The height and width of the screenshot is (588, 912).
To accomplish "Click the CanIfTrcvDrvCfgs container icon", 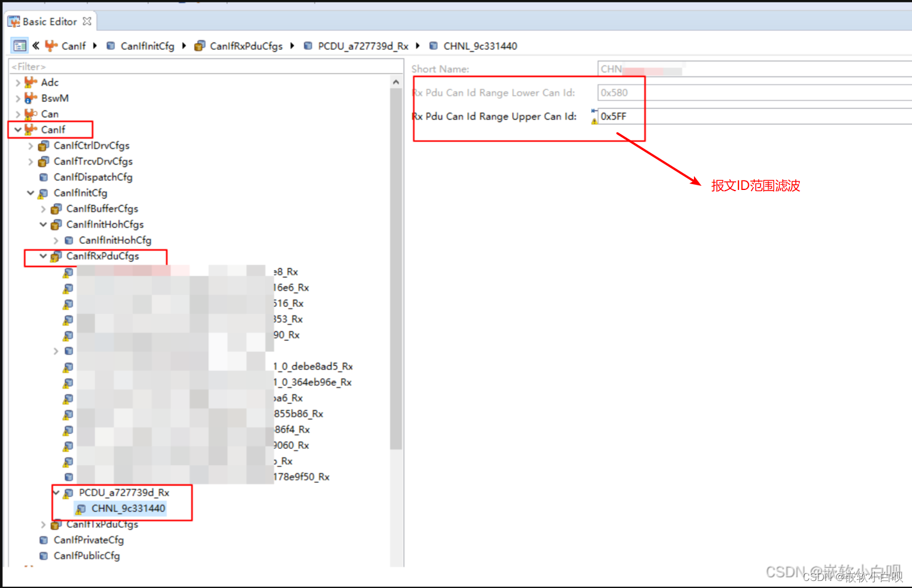I will pyautogui.click(x=43, y=161).
